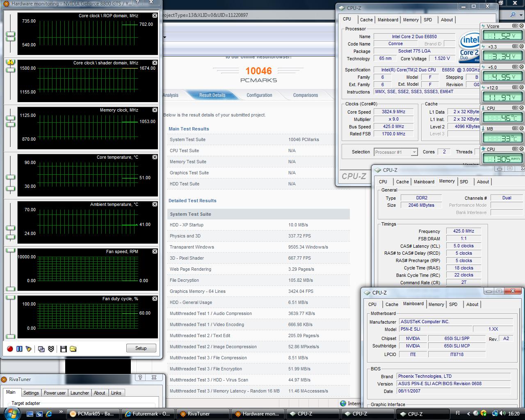This screenshot has width=525, height=420.
Task: Close the Core clock shader domain graph
Action: (x=155, y=63)
